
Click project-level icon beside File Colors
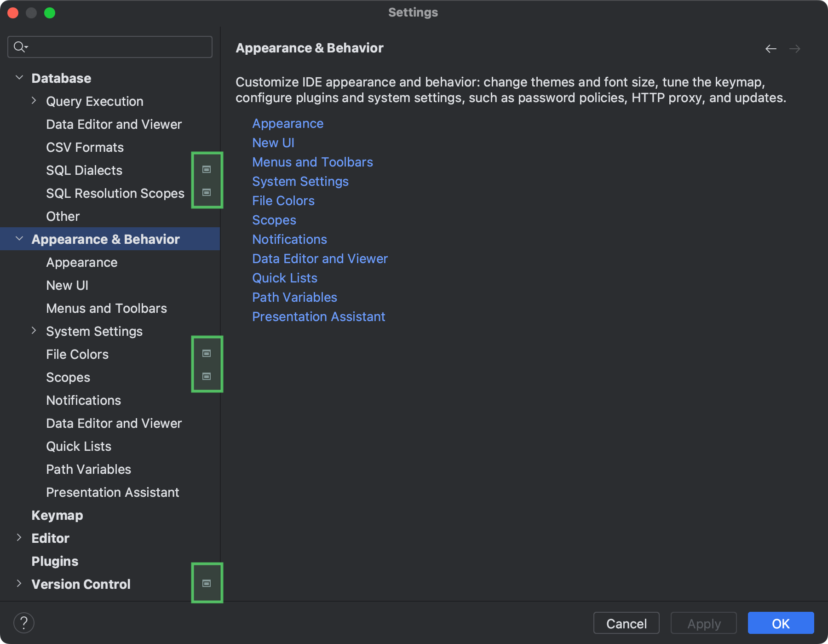tap(207, 353)
